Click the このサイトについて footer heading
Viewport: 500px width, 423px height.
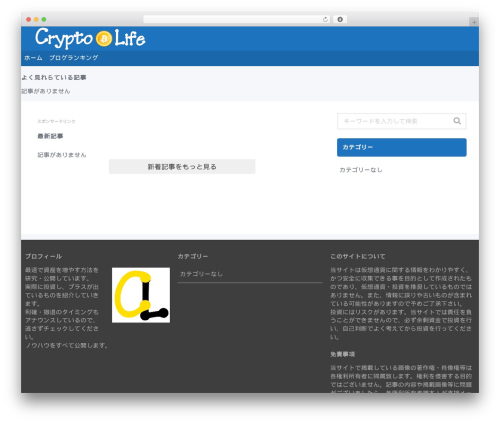(x=358, y=256)
